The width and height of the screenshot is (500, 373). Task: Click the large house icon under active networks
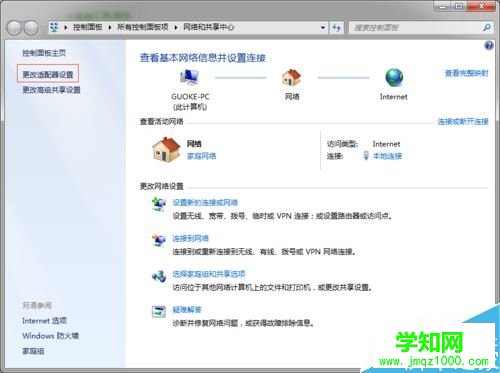[166, 150]
